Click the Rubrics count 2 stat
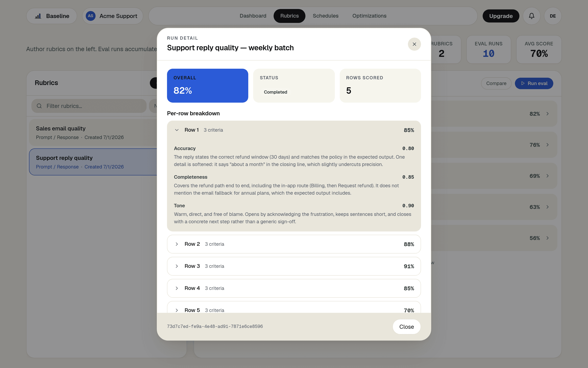The height and width of the screenshot is (368, 588). 441,50
